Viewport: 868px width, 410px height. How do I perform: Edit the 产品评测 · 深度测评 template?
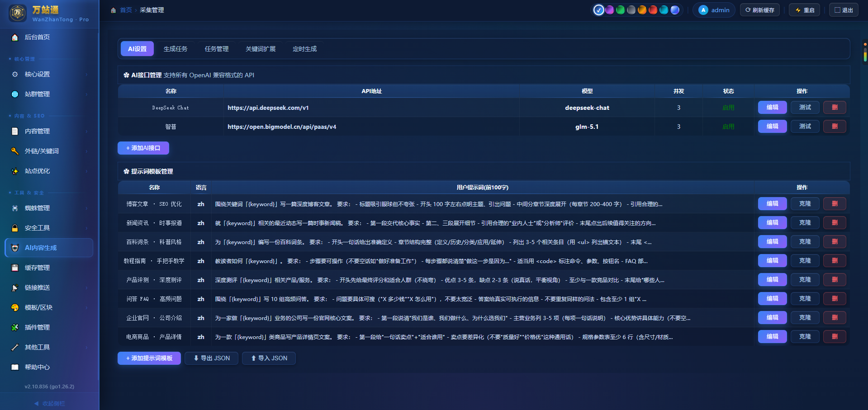(x=773, y=280)
